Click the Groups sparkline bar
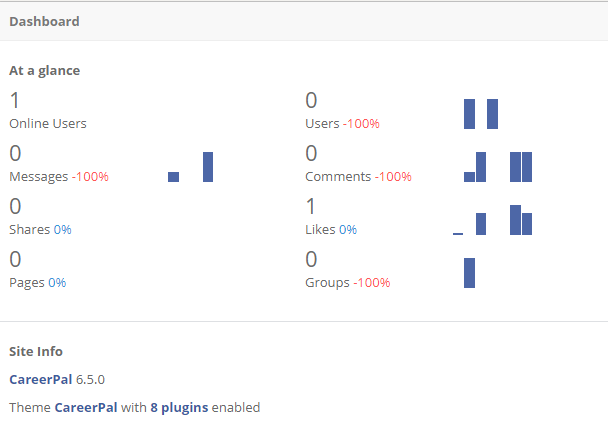Image resolution: width=608 pixels, height=434 pixels. pyautogui.click(x=469, y=273)
